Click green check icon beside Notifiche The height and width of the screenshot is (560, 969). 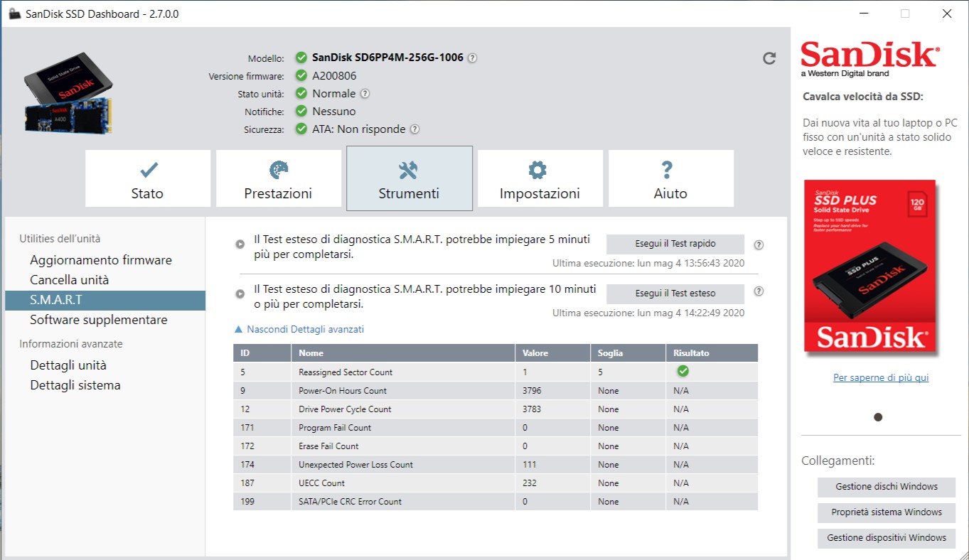(301, 112)
